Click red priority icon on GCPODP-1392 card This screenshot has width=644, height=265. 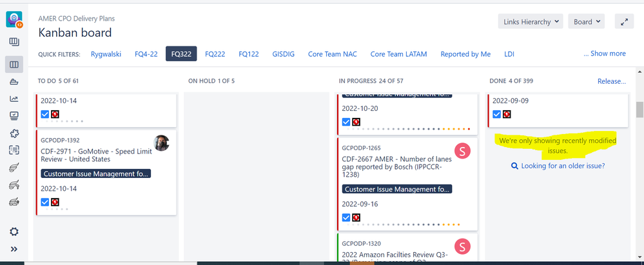pos(55,202)
